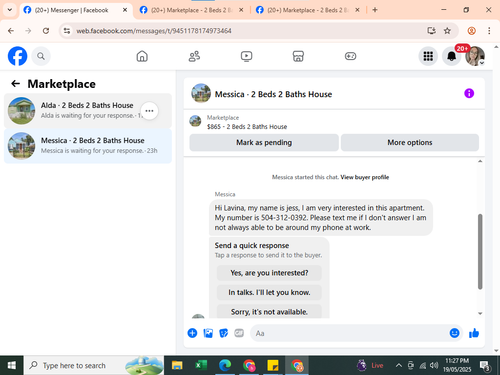Viewport: 500px width, 375px height.
Task: Click chat scroll up arrow
Action: click(x=480, y=161)
